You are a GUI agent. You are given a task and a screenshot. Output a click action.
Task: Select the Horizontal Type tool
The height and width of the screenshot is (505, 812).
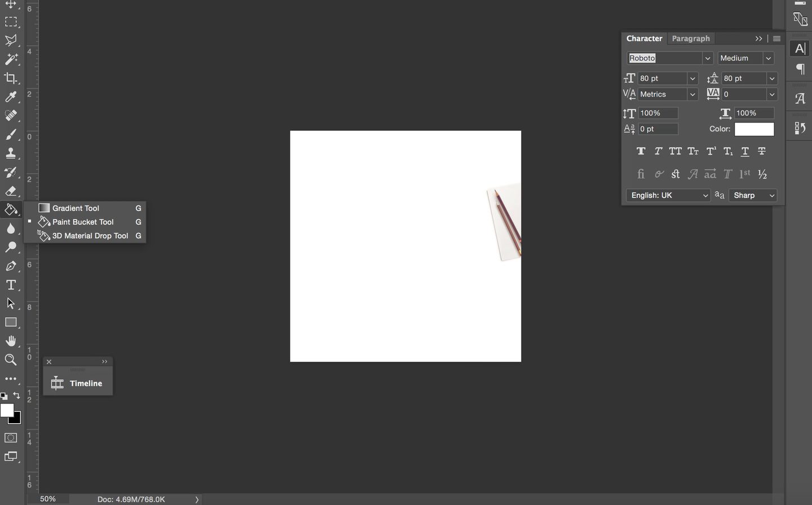tap(11, 285)
